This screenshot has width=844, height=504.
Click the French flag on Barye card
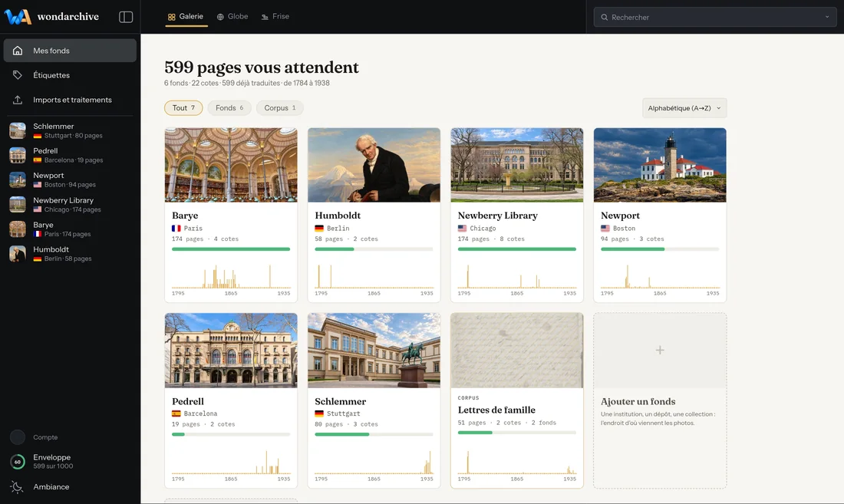[x=176, y=228]
